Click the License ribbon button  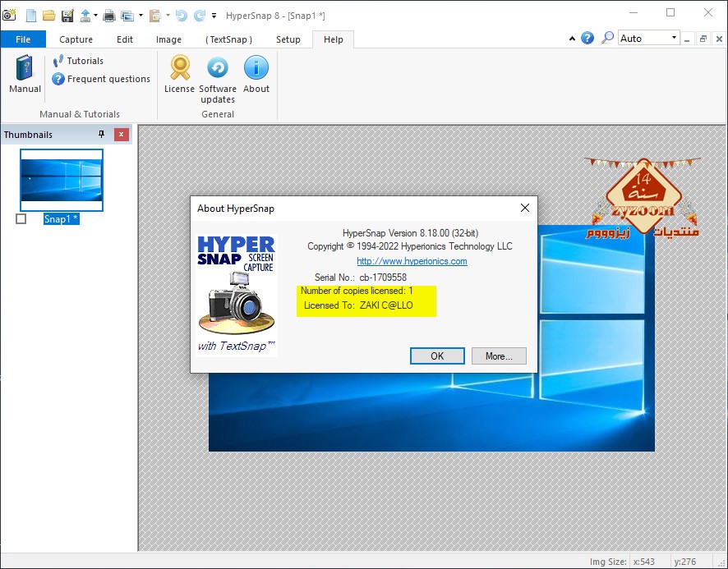[x=179, y=74]
